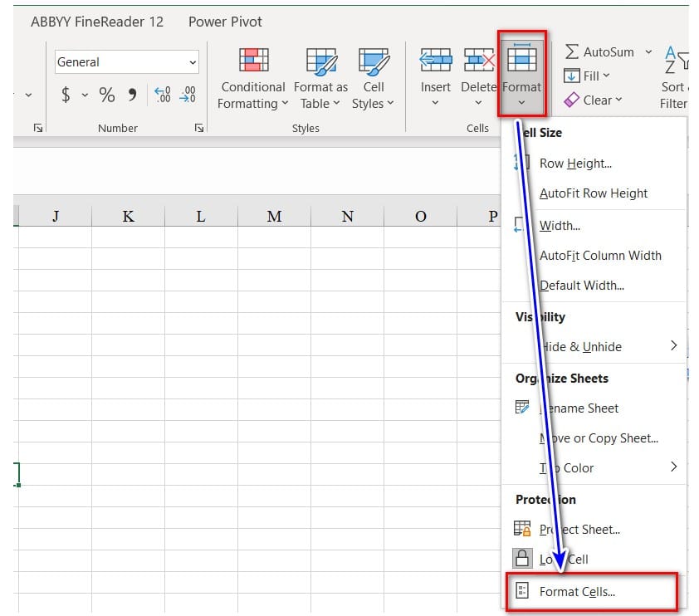Expand the Insert cells dropdown arrow
699x616 pixels.
click(x=436, y=103)
